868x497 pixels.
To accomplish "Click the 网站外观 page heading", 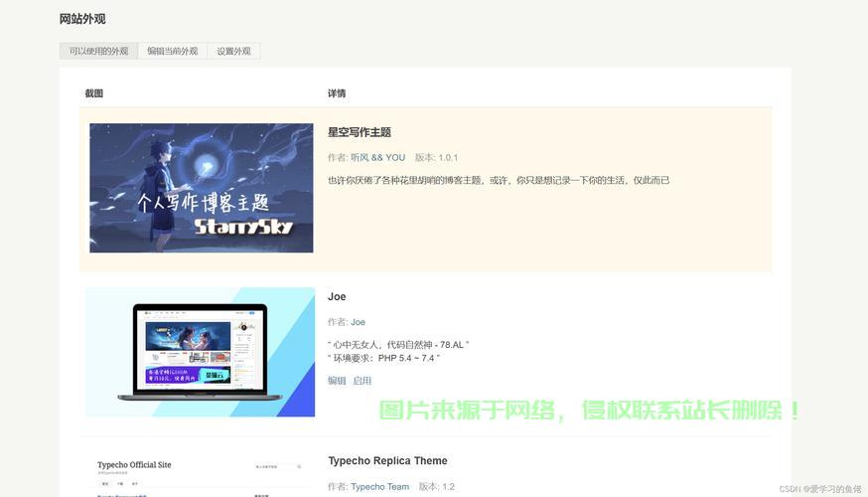I will click(x=82, y=19).
